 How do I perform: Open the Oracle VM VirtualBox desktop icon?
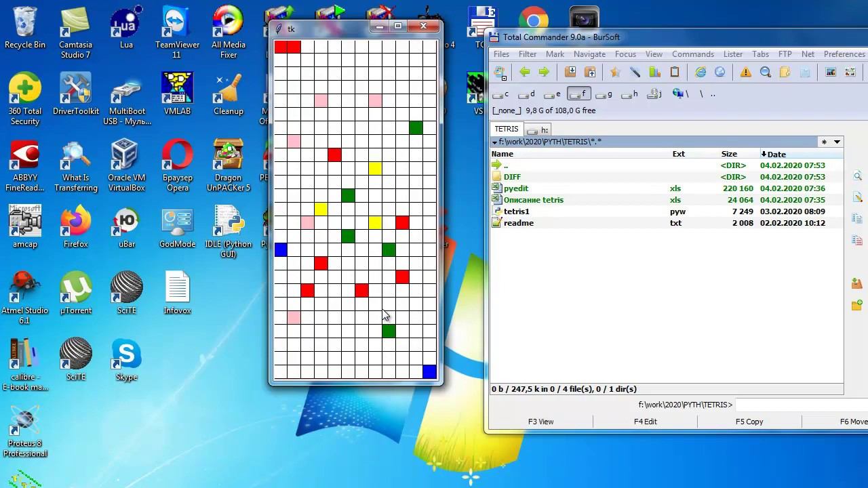point(127,166)
